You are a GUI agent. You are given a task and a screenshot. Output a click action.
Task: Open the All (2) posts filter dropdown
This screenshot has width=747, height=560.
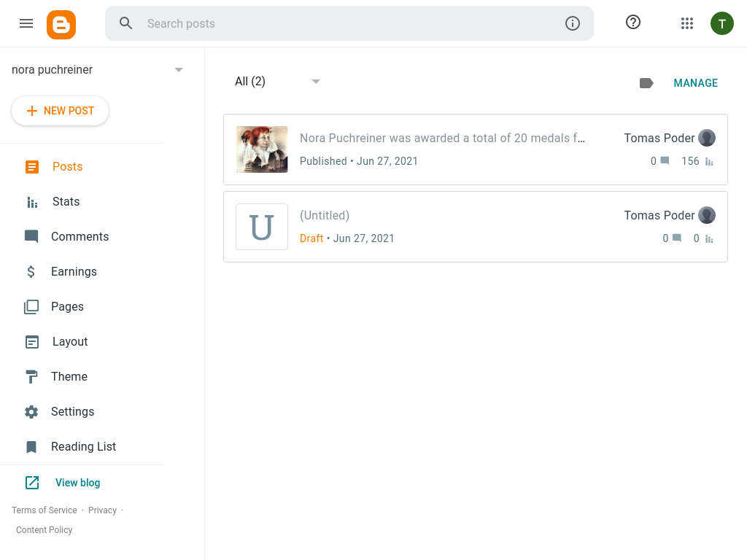(316, 82)
